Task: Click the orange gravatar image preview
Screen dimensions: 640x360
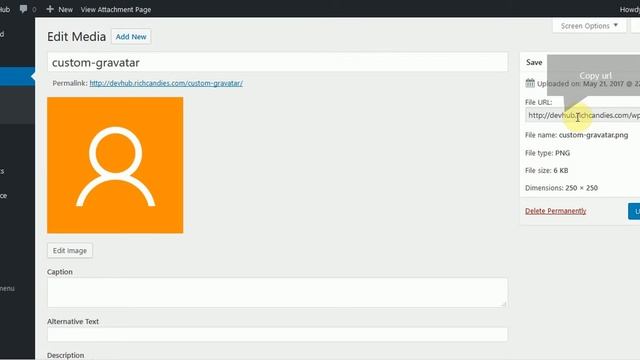Action: (115, 165)
